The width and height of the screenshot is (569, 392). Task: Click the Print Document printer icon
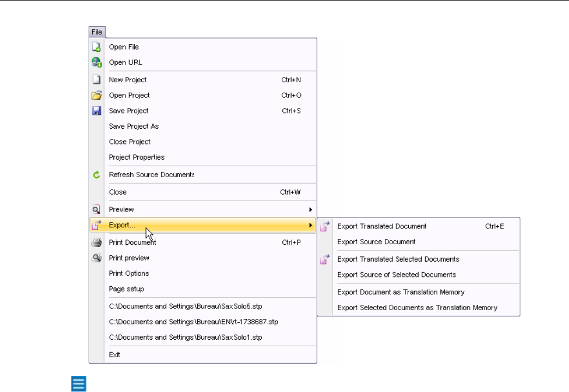click(x=96, y=243)
